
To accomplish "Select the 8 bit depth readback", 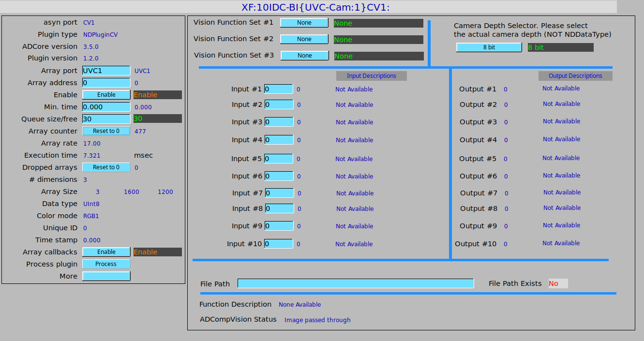I will pyautogui.click(x=561, y=47).
